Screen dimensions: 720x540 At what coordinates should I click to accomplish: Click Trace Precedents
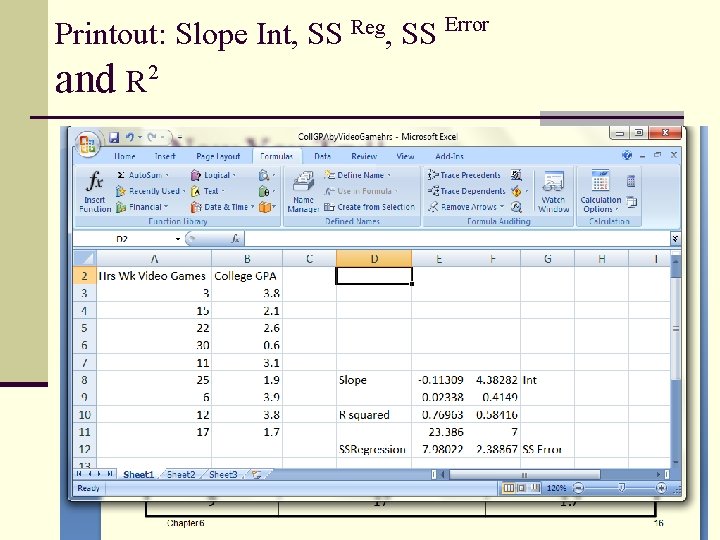(464, 175)
